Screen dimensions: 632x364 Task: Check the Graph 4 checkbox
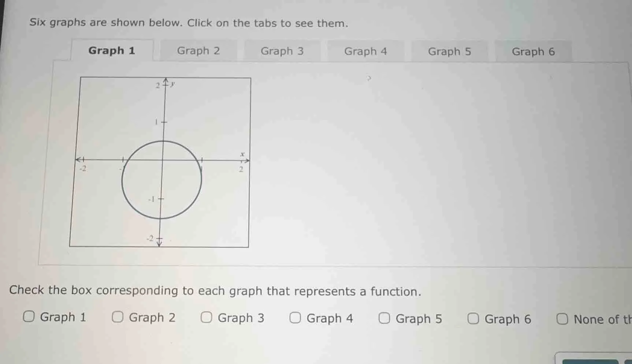pyautogui.click(x=295, y=318)
